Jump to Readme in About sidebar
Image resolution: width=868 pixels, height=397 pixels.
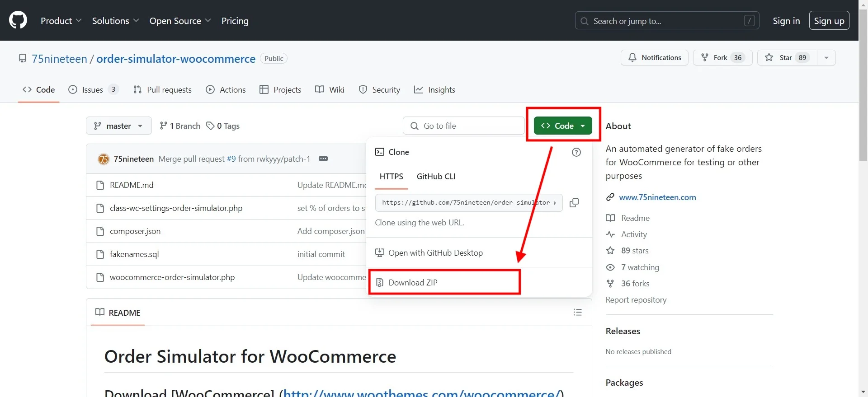pyautogui.click(x=628, y=218)
